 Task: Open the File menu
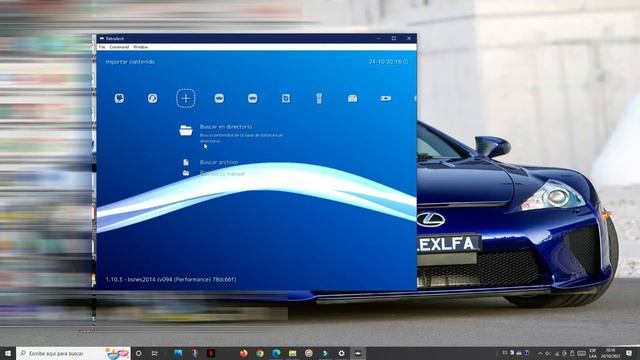[102, 47]
